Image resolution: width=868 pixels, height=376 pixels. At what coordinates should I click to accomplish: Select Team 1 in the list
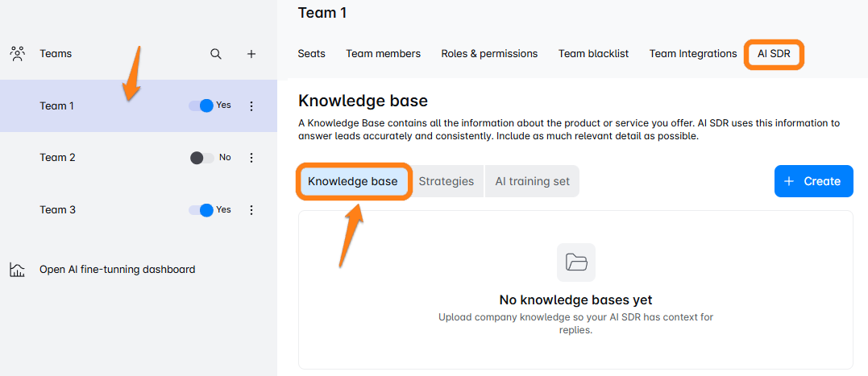pos(139,105)
